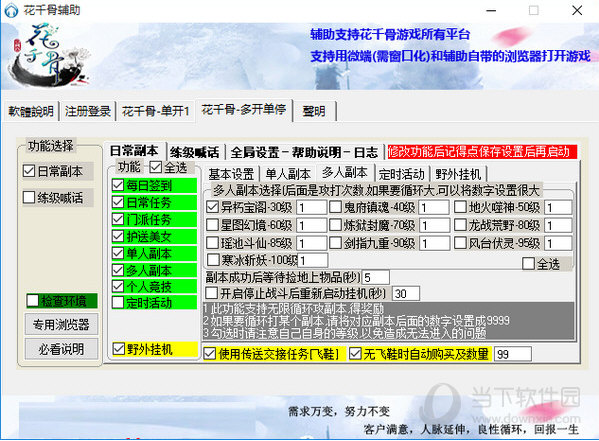Open the 聲明 tab
This screenshot has width=599, height=441.
coord(314,111)
